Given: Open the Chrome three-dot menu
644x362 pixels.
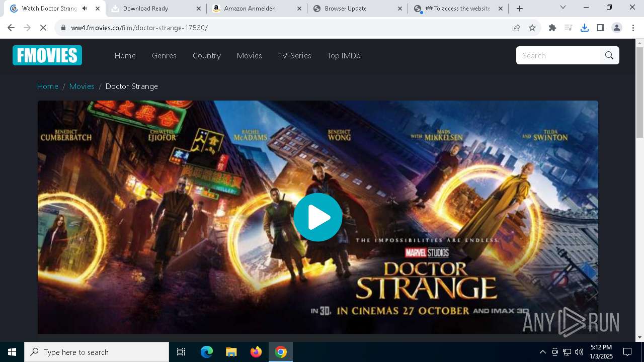Looking at the screenshot, I should (x=633, y=28).
